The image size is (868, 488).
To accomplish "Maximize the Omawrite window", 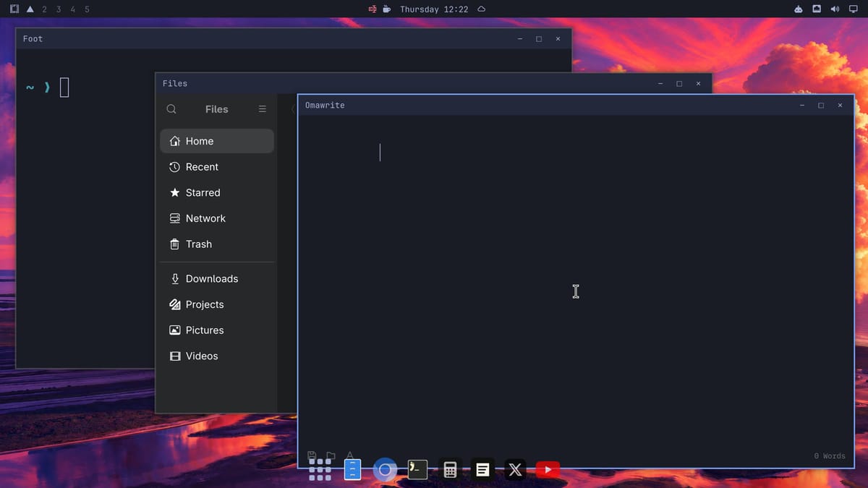I will tap(821, 106).
